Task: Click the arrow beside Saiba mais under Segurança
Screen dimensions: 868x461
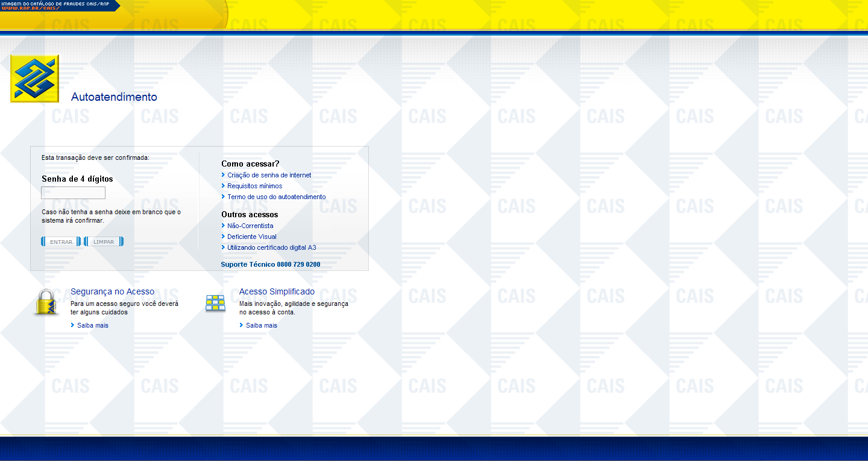Action: pos(73,325)
